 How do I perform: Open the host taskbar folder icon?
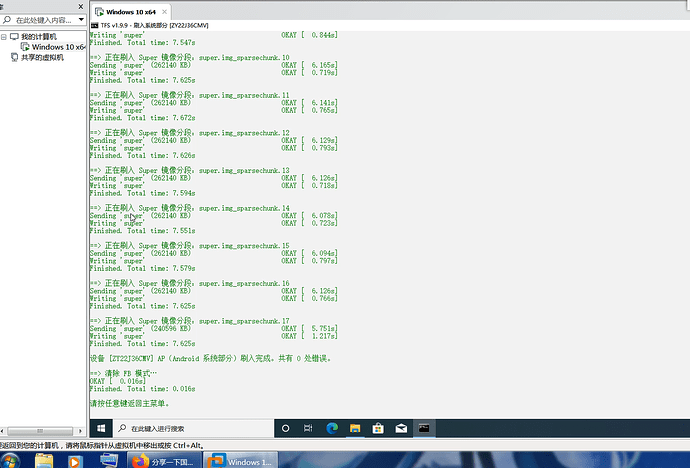pos(44,461)
